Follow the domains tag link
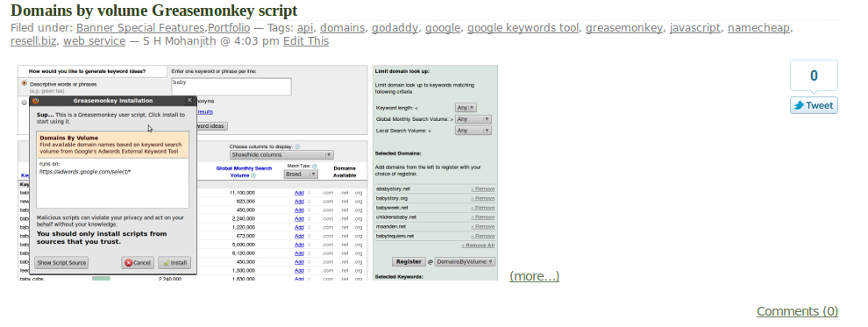This screenshot has width=868, height=327. 342,28
